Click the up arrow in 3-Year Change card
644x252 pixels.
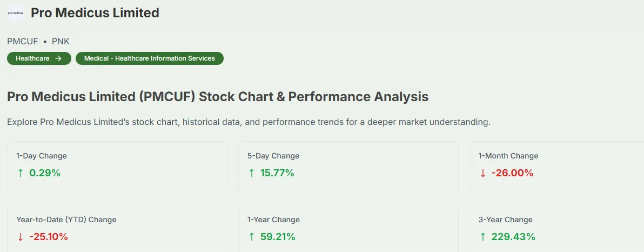[482, 237]
